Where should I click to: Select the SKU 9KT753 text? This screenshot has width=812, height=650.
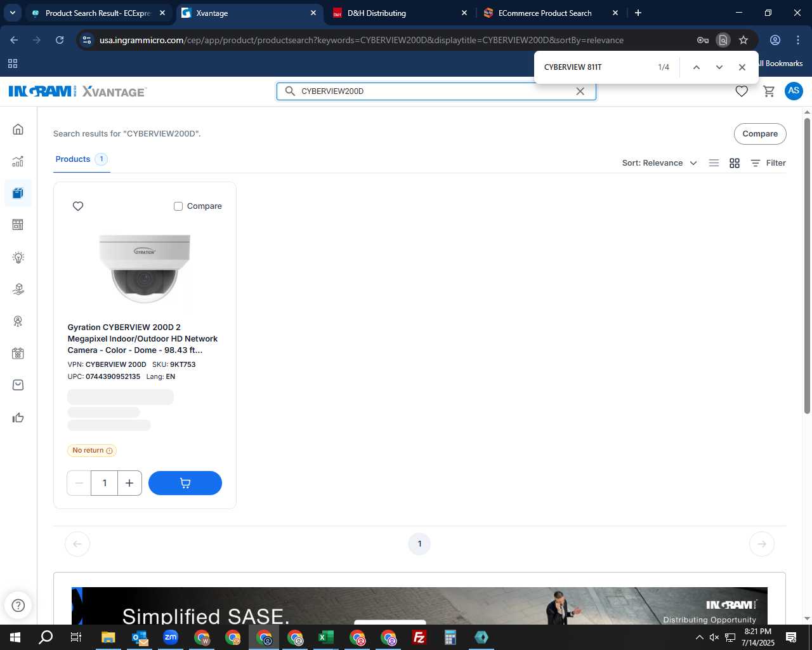[174, 365]
